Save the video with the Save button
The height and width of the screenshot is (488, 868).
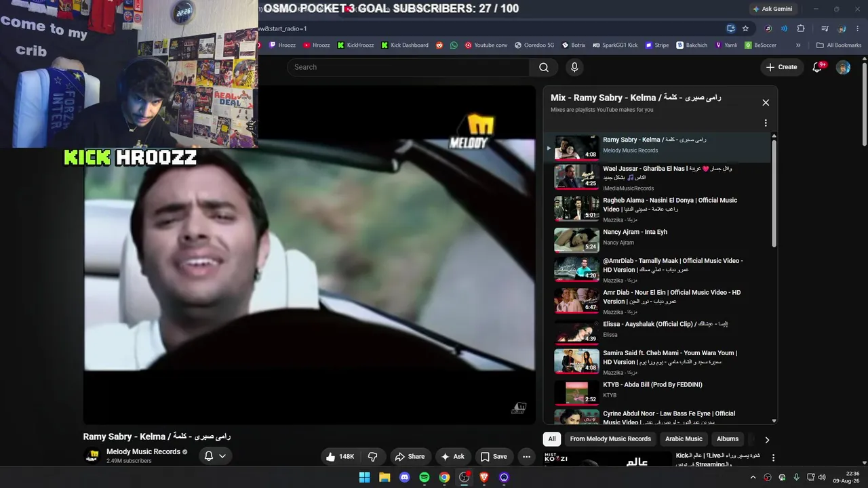494,457
